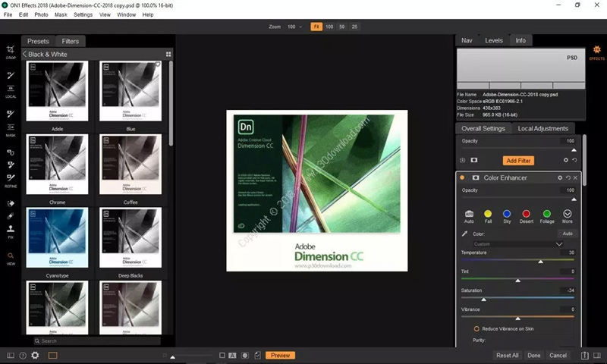This screenshot has height=364, width=607.
Task: Toggle right panel visibility bottom right
Action: click(597, 355)
